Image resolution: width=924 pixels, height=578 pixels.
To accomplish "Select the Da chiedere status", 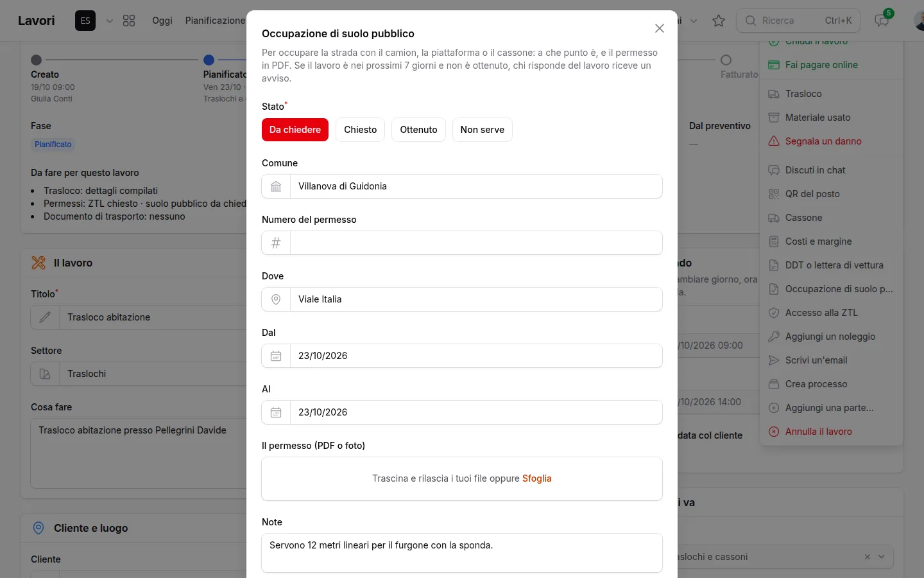I will [295, 130].
